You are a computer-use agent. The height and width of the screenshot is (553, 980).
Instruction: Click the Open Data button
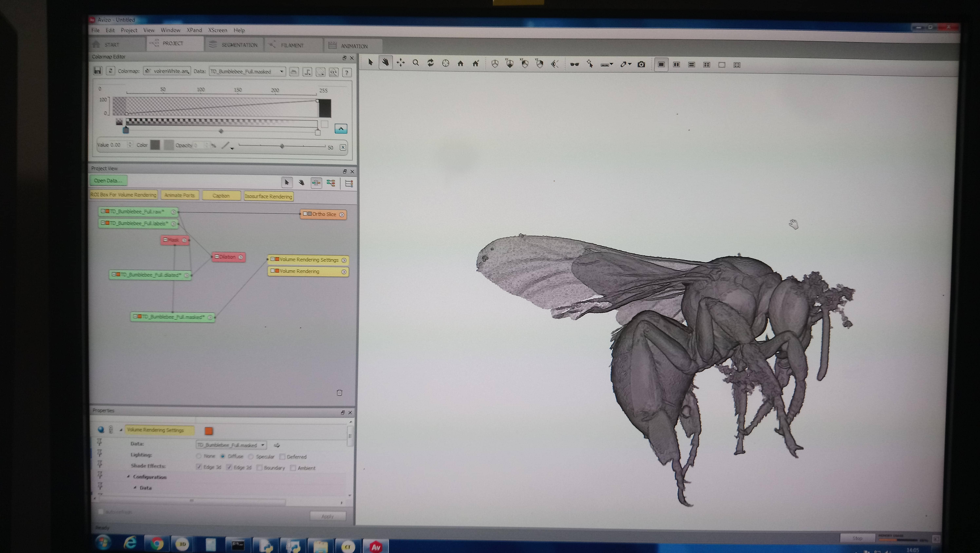[108, 180]
